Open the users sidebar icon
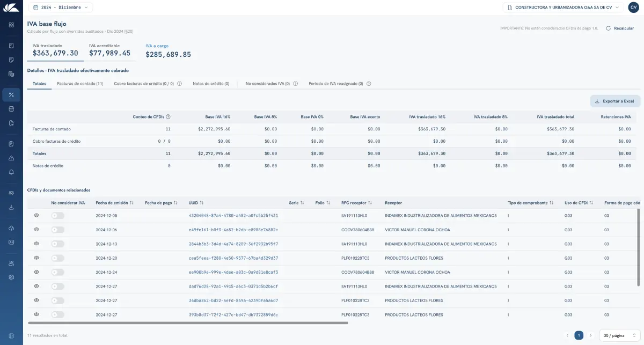644x345 pixels. tap(11, 263)
